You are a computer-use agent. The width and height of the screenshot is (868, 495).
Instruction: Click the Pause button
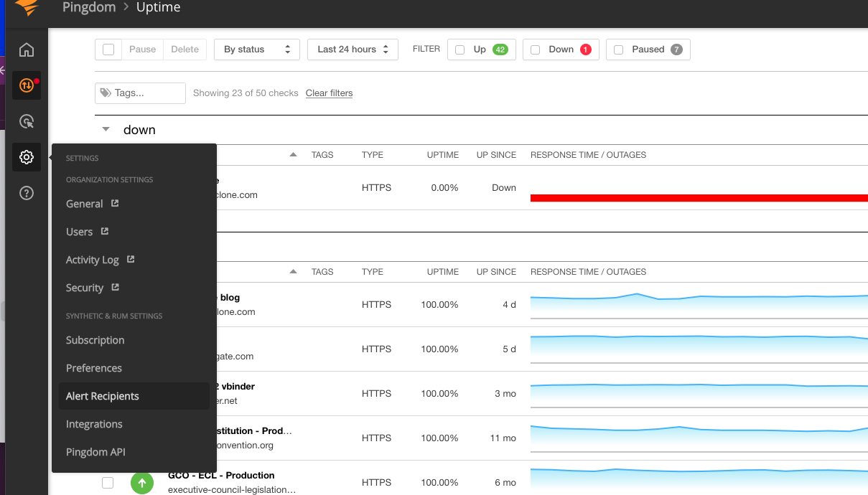click(x=142, y=49)
